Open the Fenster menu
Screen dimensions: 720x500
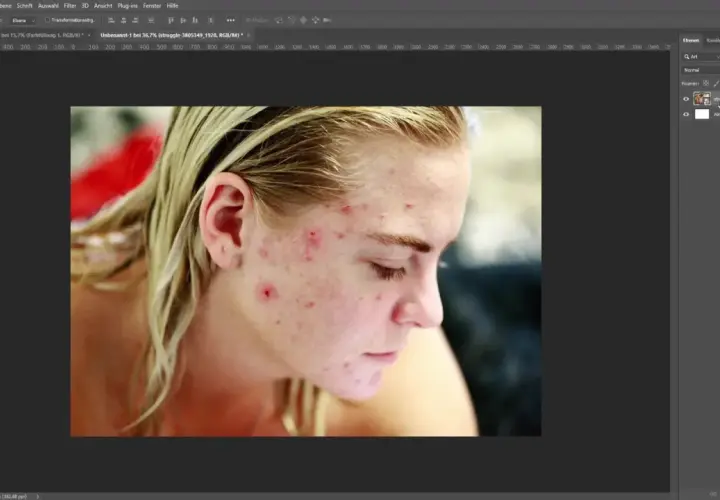[152, 6]
